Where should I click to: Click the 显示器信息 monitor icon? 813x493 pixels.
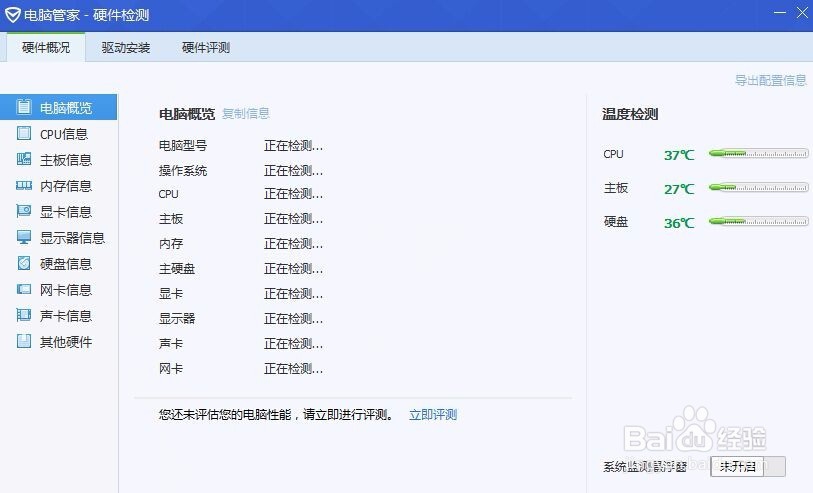coord(24,237)
